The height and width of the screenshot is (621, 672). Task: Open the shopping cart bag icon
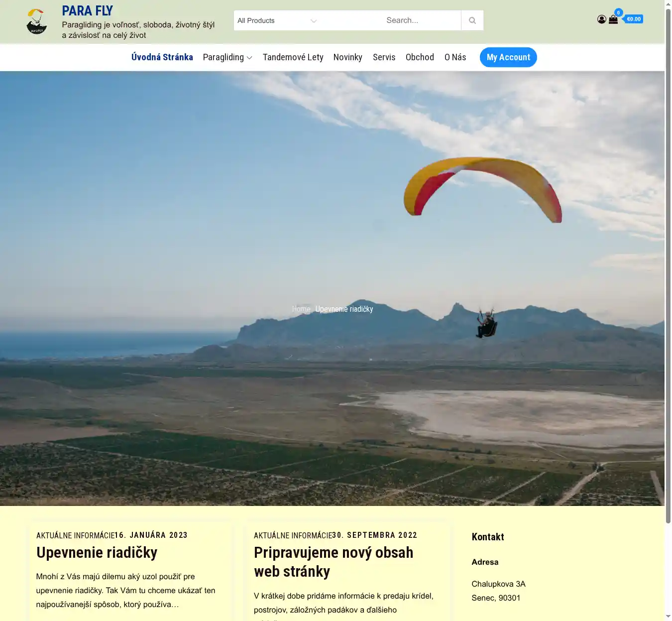coord(613,19)
